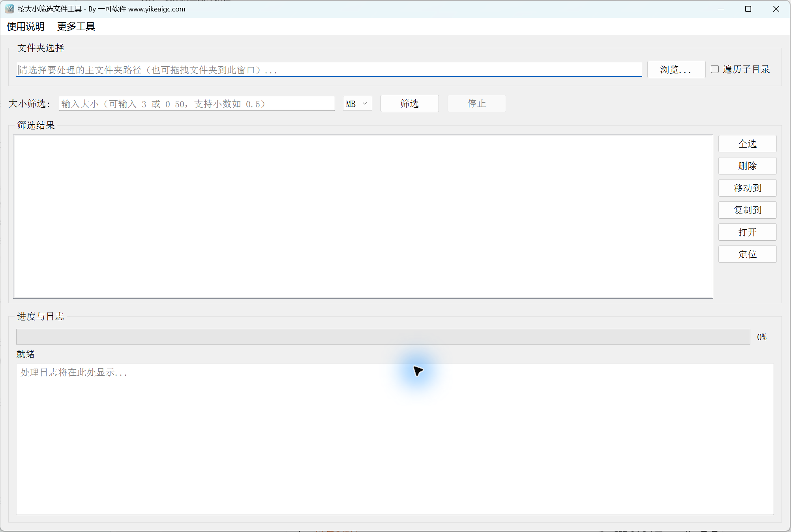This screenshot has height=532, width=791.
Task: Select all results with 全选
Action: pyautogui.click(x=747, y=144)
